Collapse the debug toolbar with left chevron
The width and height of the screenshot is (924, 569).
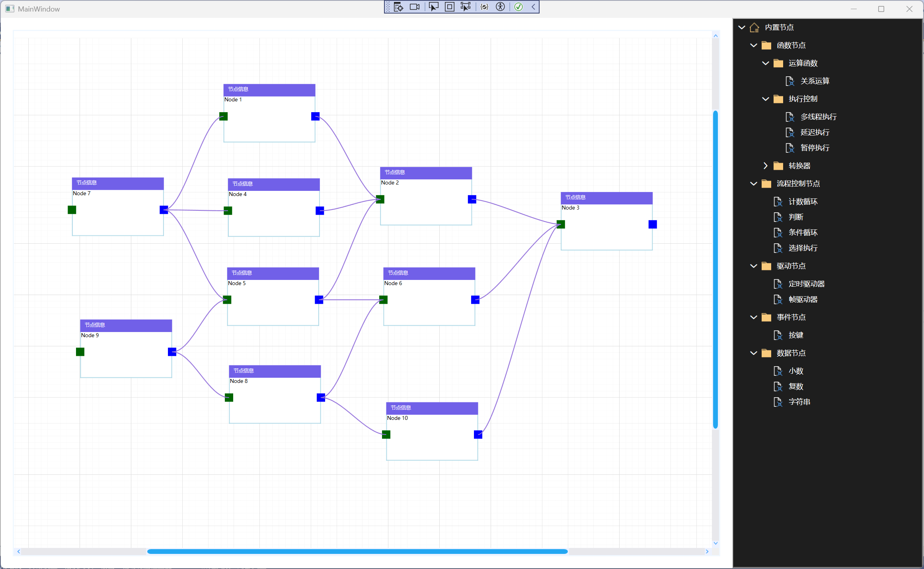click(533, 7)
